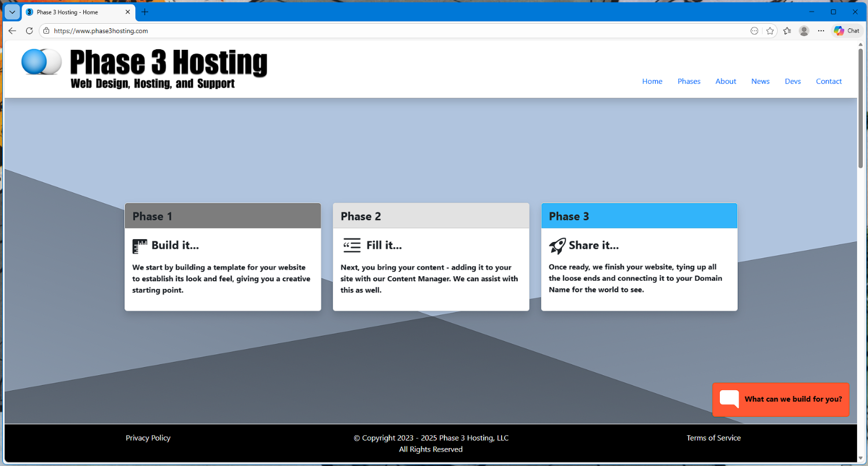Reload the page with refresh icon

pos(30,31)
